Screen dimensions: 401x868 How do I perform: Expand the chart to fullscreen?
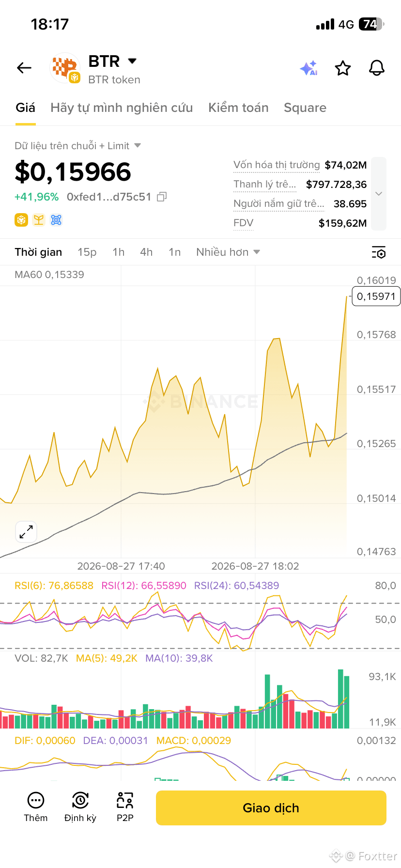tap(26, 532)
